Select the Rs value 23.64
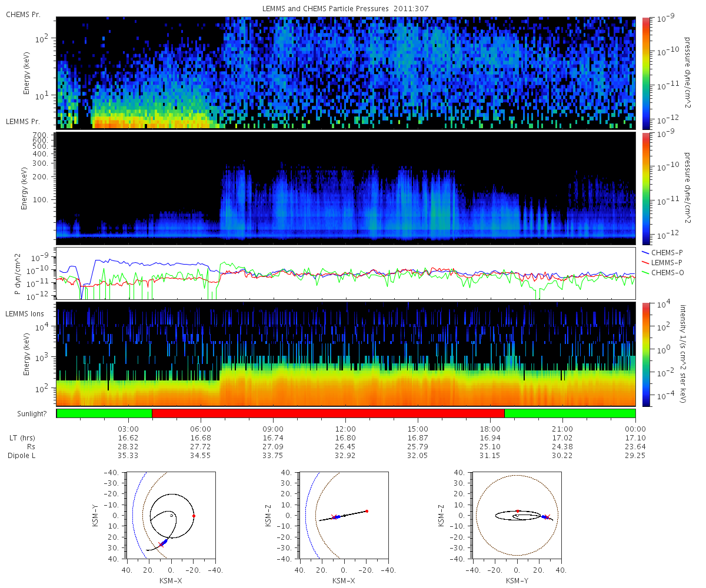 tap(635, 447)
